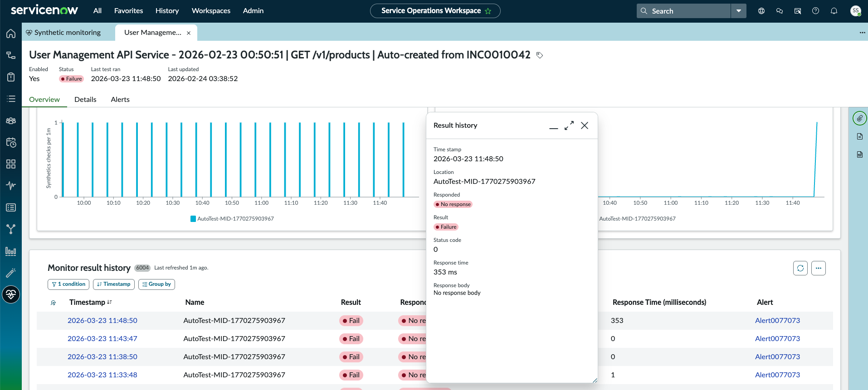
Task: Open the Admin menu
Action: [x=253, y=11]
